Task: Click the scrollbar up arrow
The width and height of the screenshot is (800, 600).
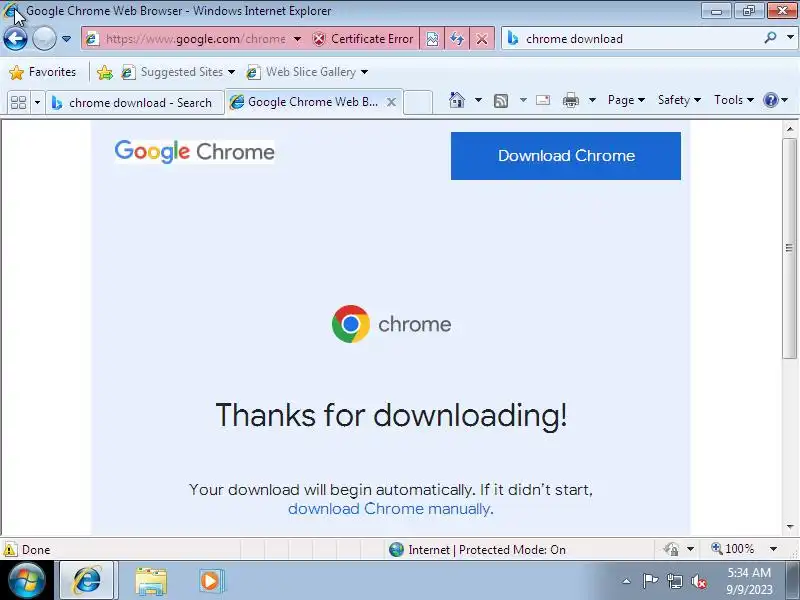Action: coord(790,129)
